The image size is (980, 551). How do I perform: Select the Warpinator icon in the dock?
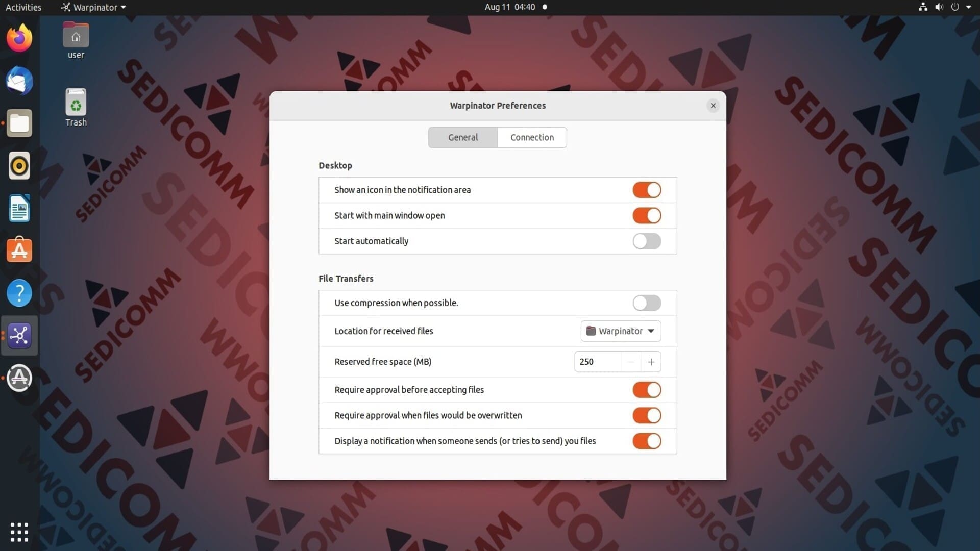(x=19, y=335)
